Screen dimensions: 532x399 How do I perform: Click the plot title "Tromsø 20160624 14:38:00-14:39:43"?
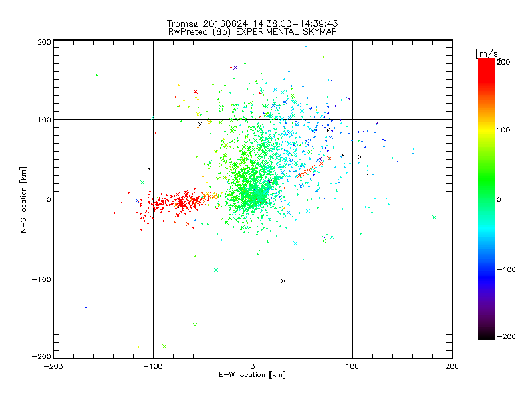click(x=252, y=23)
